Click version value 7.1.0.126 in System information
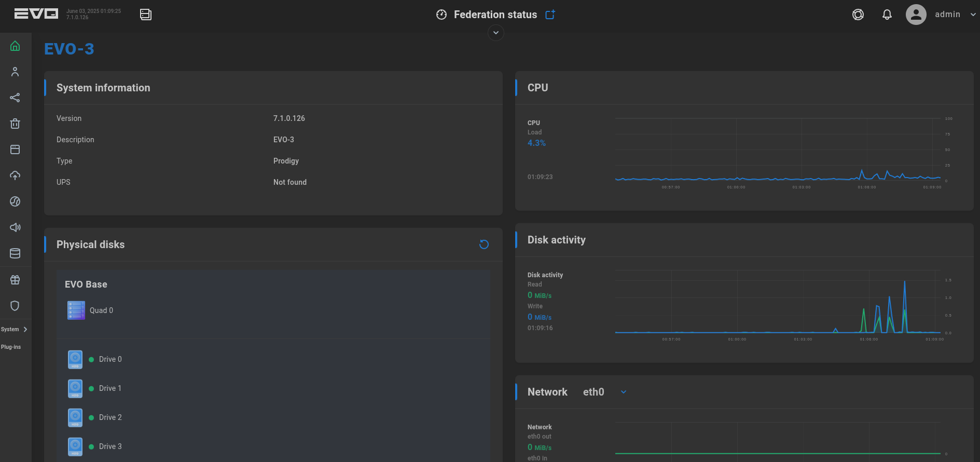Screen dimensions: 980x462 coord(289,118)
